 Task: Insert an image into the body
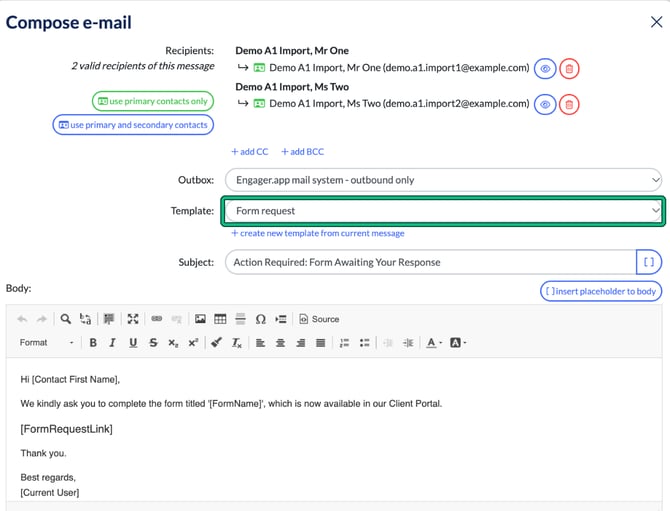tap(200, 319)
